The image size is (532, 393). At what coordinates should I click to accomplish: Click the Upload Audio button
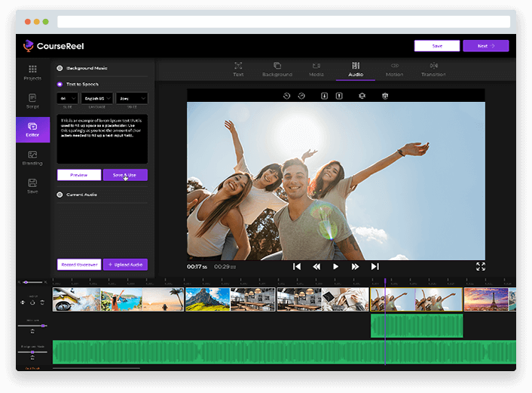point(125,265)
